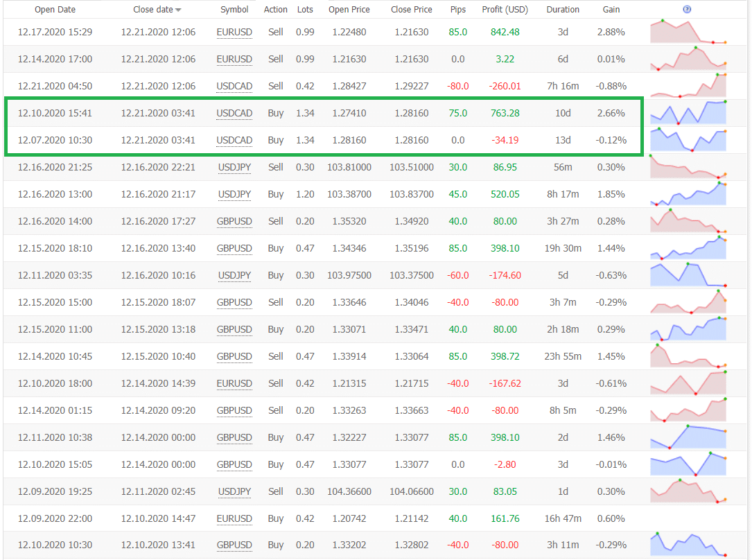View sparkline chart for -2.80 GBPUSD trade

688,464
